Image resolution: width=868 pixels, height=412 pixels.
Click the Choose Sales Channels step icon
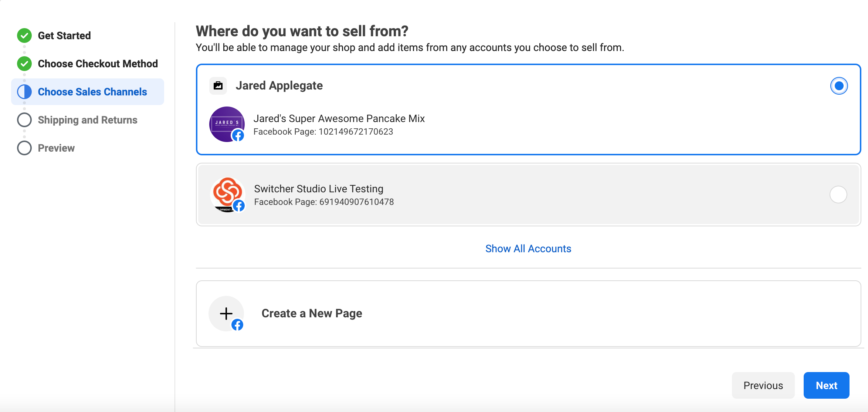pyautogui.click(x=24, y=91)
